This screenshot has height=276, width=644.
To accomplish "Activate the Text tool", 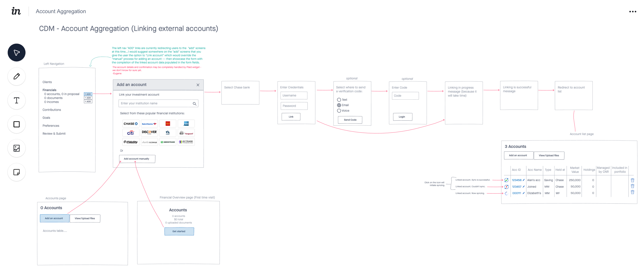I will click(16, 100).
